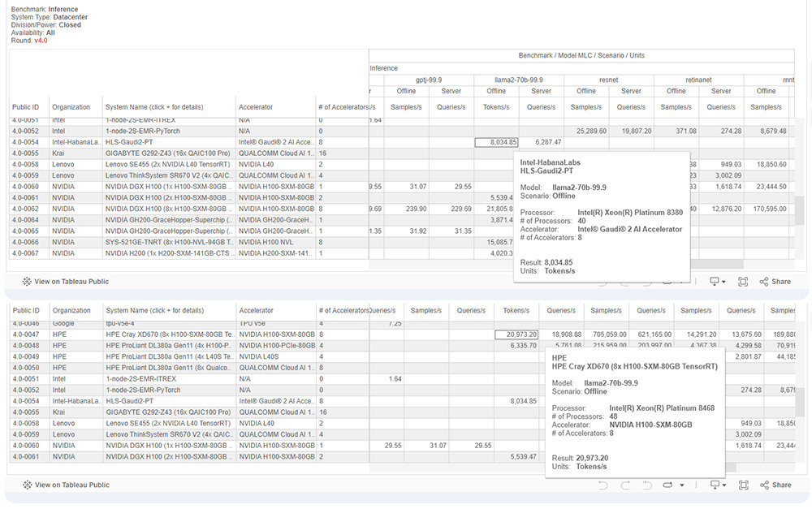The width and height of the screenshot is (812, 509).
Task: Select the highlighted 8,034.85 result cell
Action: click(x=497, y=141)
